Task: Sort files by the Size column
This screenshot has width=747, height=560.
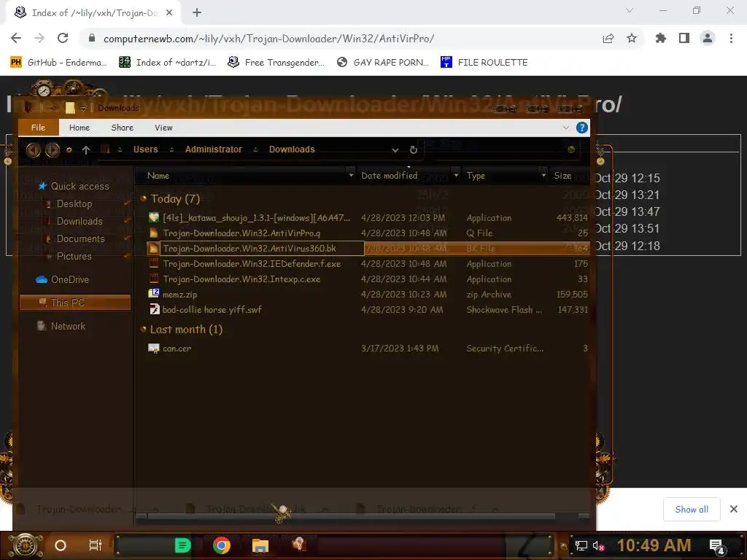Action: pos(562,176)
